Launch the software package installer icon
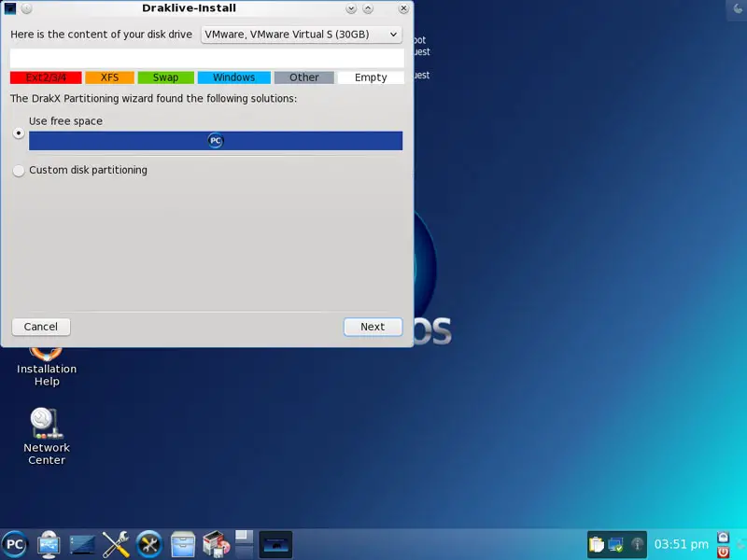The height and width of the screenshot is (560, 747). [x=216, y=544]
